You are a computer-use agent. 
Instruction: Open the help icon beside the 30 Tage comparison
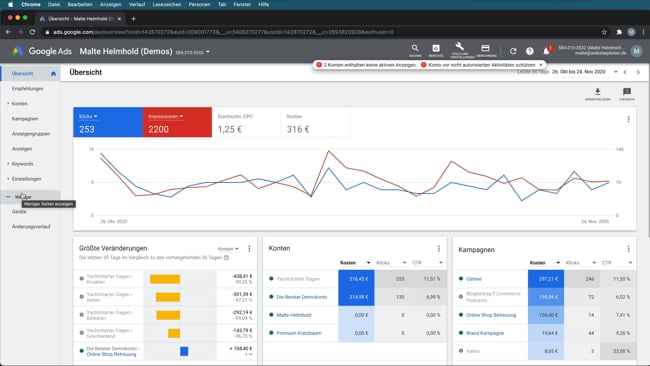tap(226, 258)
